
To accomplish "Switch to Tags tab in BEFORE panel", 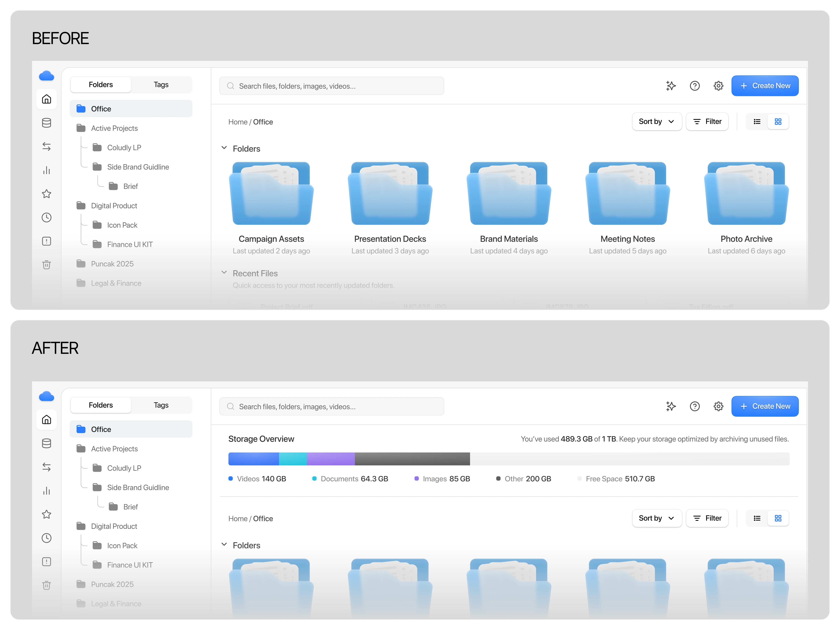I will point(161,85).
